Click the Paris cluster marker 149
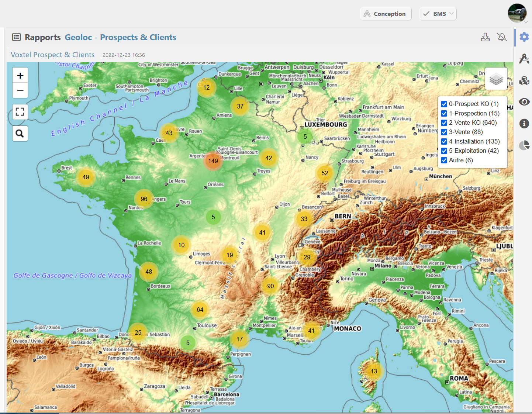This screenshot has height=414, width=532. click(213, 161)
